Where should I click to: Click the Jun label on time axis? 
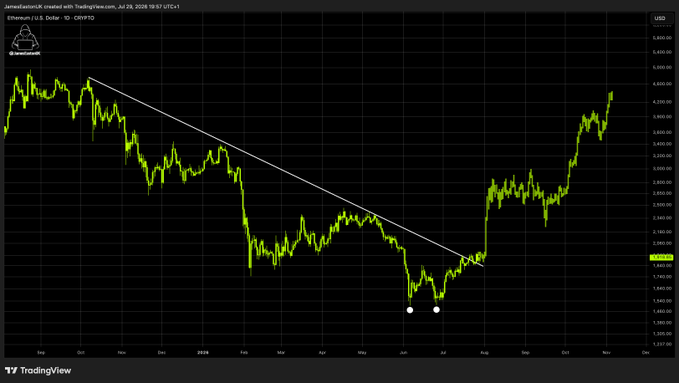(403, 353)
